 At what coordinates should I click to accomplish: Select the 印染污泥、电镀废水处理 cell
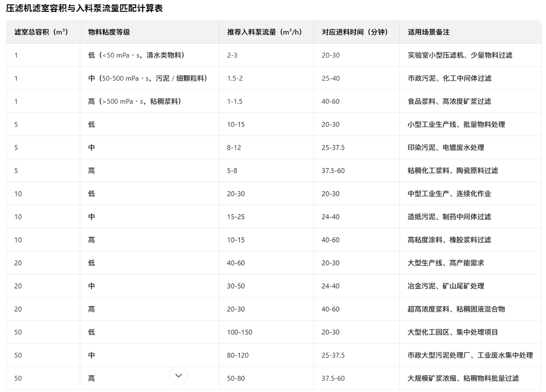(x=440, y=147)
